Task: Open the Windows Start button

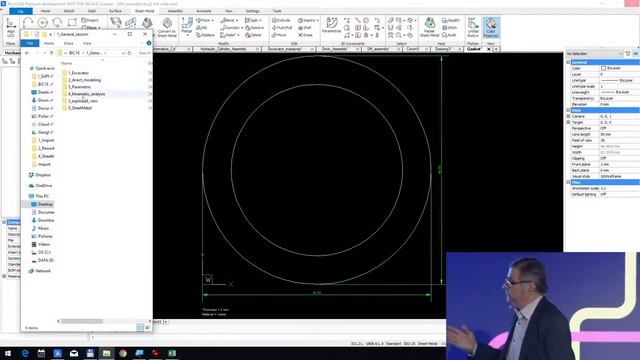Action: (8, 353)
